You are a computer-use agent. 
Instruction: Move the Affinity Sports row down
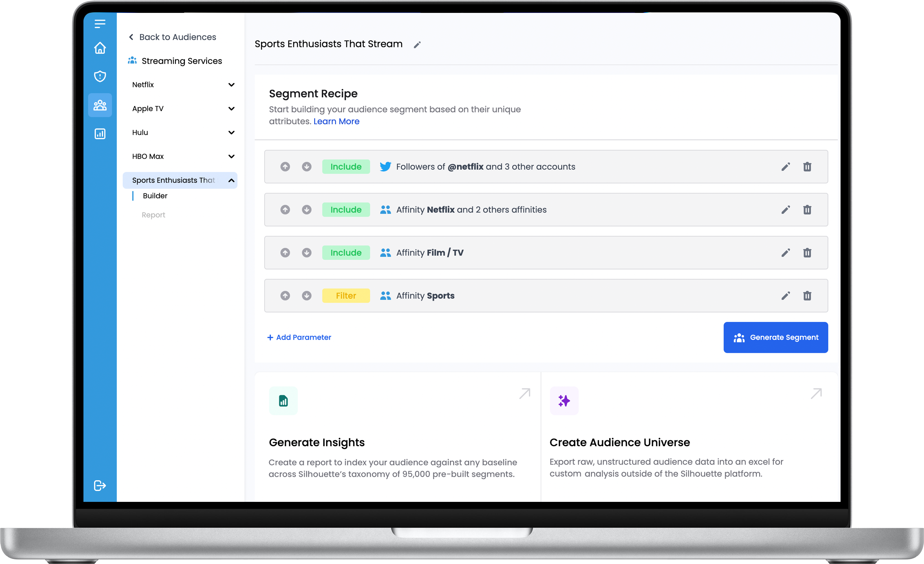pyautogui.click(x=307, y=296)
